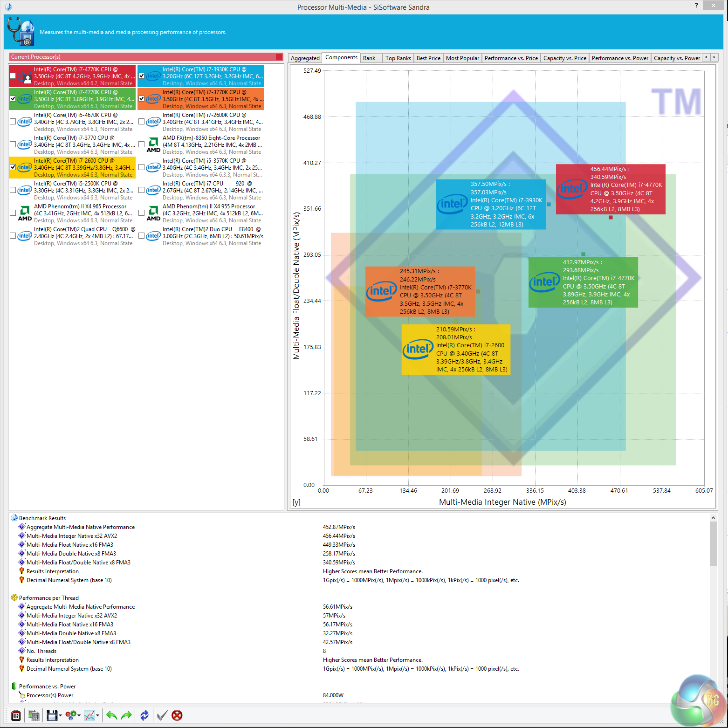Click the AMD logo beside Phenom II X4 955
The width and height of the screenshot is (728, 728).
tap(153, 213)
